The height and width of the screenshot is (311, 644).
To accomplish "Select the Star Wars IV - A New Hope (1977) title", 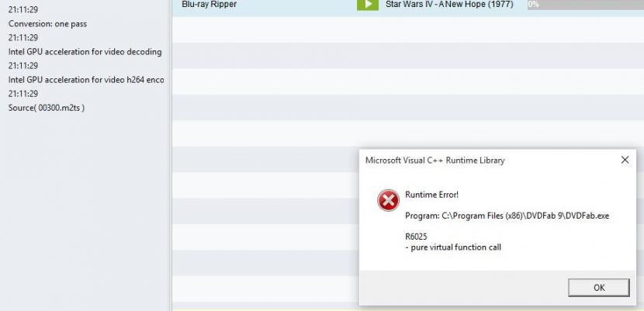I will tap(449, 5).
